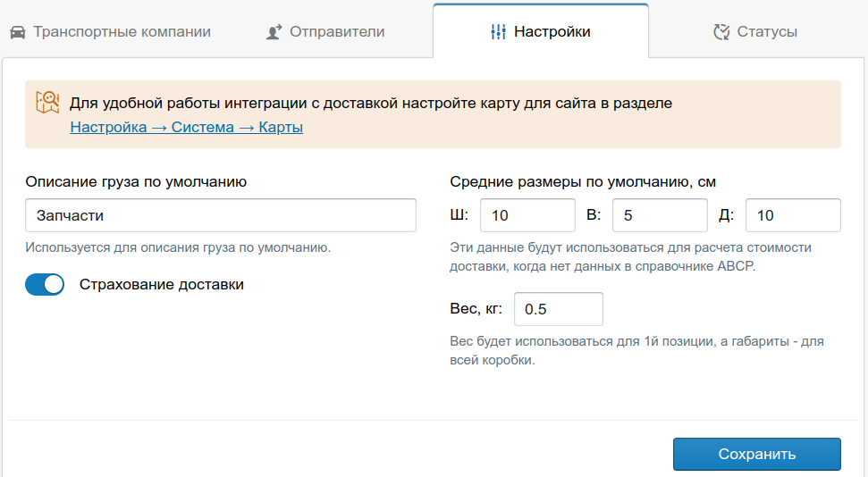The width and height of the screenshot is (868, 477).
Task: Click the clock-check icon next to Статусы
Action: pyautogui.click(x=721, y=32)
